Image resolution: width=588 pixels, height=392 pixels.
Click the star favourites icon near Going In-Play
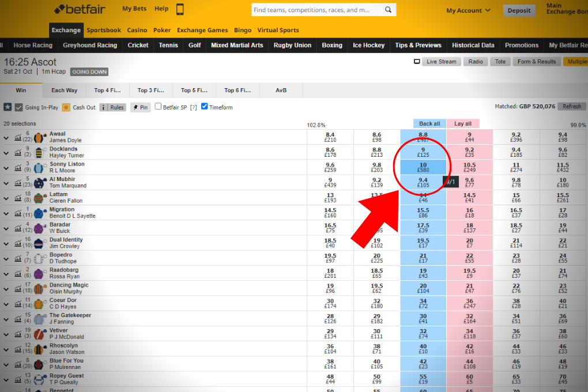click(x=7, y=107)
